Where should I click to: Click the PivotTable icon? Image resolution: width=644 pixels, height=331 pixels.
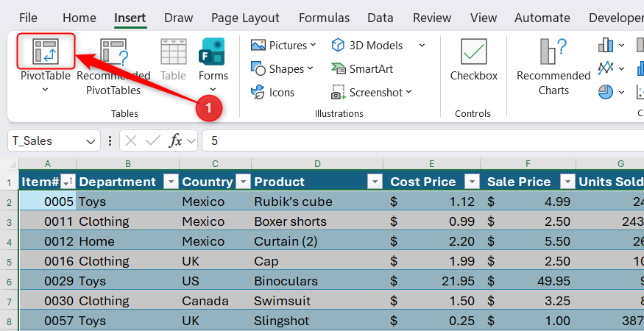[46, 51]
